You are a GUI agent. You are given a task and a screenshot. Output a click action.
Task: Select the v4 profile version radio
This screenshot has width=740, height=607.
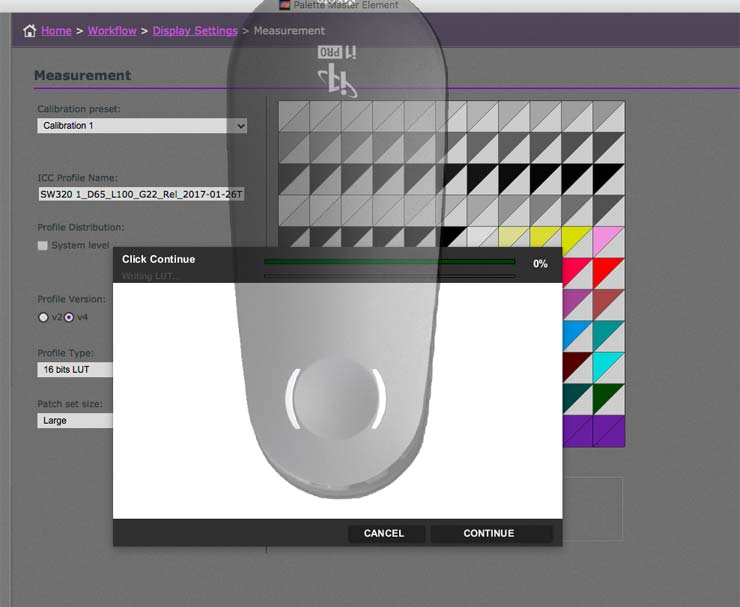(x=69, y=317)
